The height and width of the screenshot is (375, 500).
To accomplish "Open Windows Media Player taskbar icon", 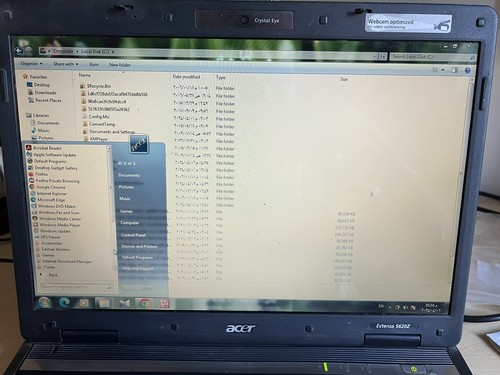I will (84, 303).
